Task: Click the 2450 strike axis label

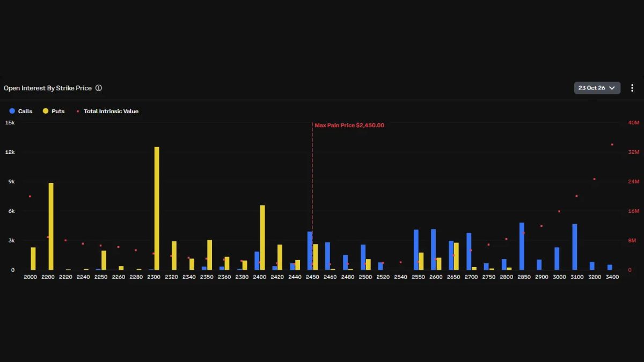Action: 312,277
